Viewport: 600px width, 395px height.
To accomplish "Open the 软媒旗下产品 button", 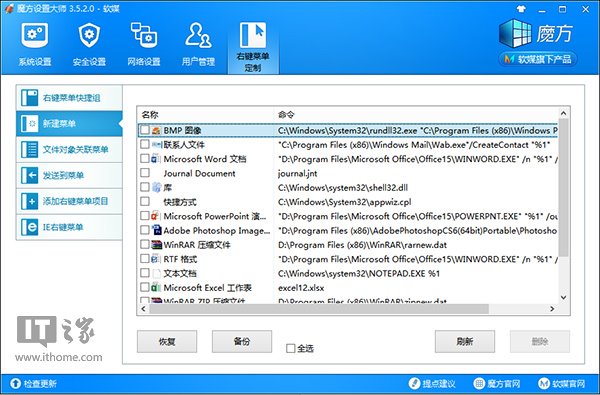I will click(x=538, y=59).
